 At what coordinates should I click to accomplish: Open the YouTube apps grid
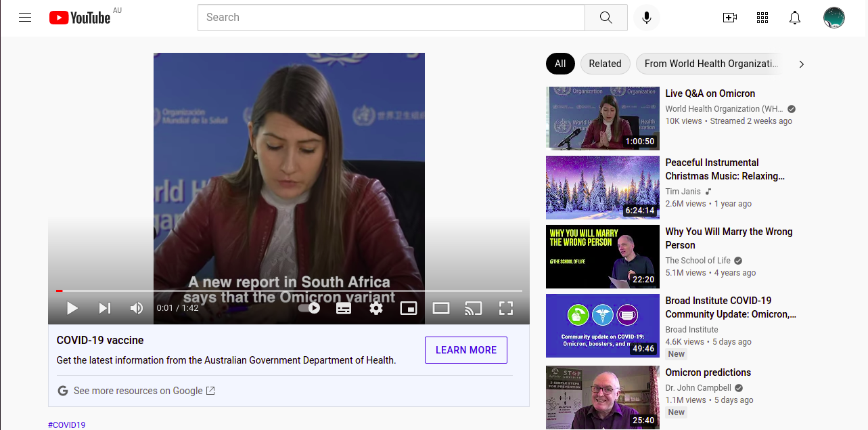coord(762,18)
